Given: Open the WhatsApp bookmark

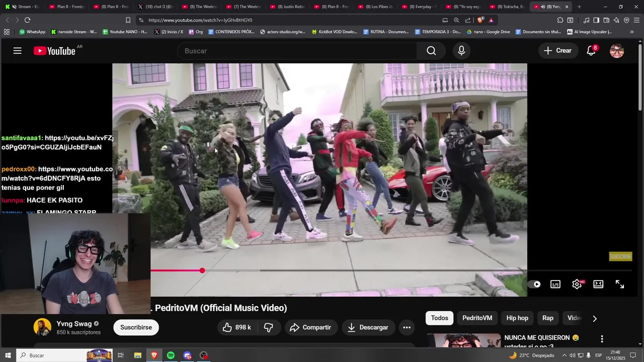Looking at the screenshot, I should 32,32.
